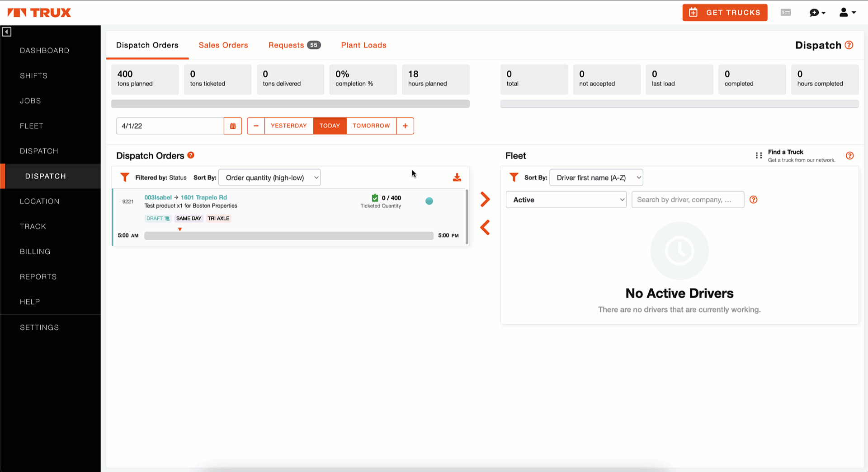
Task: Click the SAME DAY tag
Action: pos(189,219)
